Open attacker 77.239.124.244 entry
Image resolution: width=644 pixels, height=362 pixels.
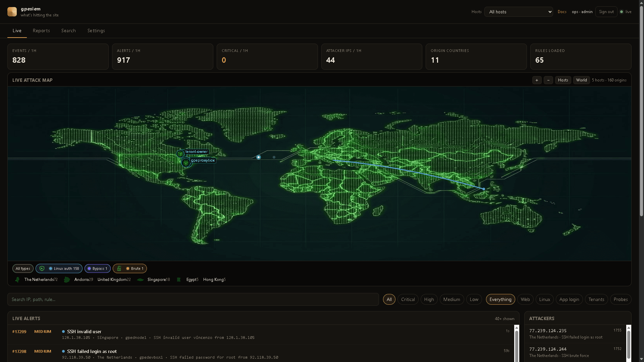[575, 352]
